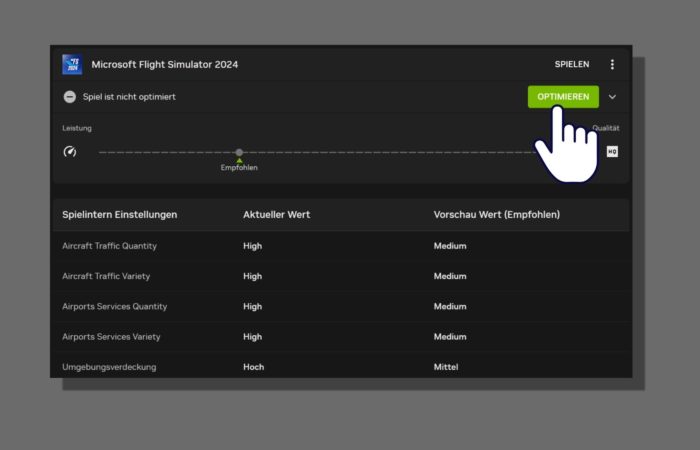Click 'Spiel ist nicht optimiert' status text
Viewport: 700px width, 450px height.
click(129, 97)
